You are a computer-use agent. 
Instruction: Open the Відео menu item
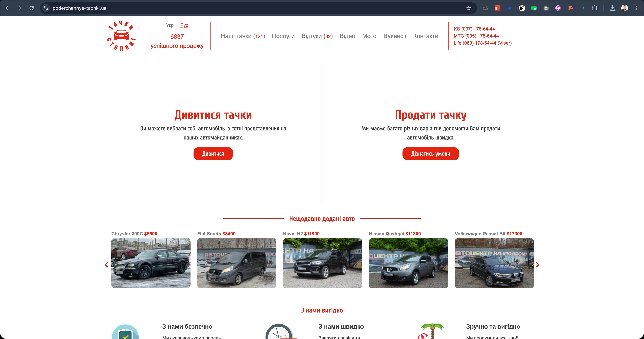(x=347, y=36)
